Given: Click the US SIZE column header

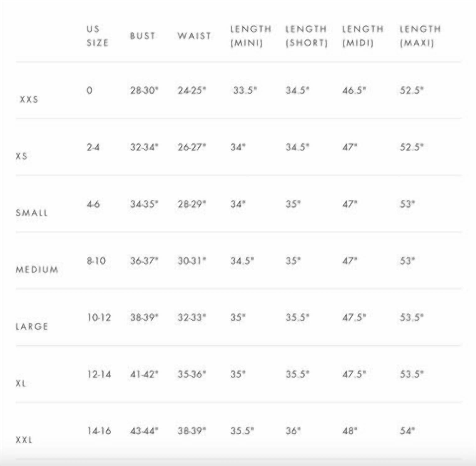Looking at the screenshot, I should 97,36.
